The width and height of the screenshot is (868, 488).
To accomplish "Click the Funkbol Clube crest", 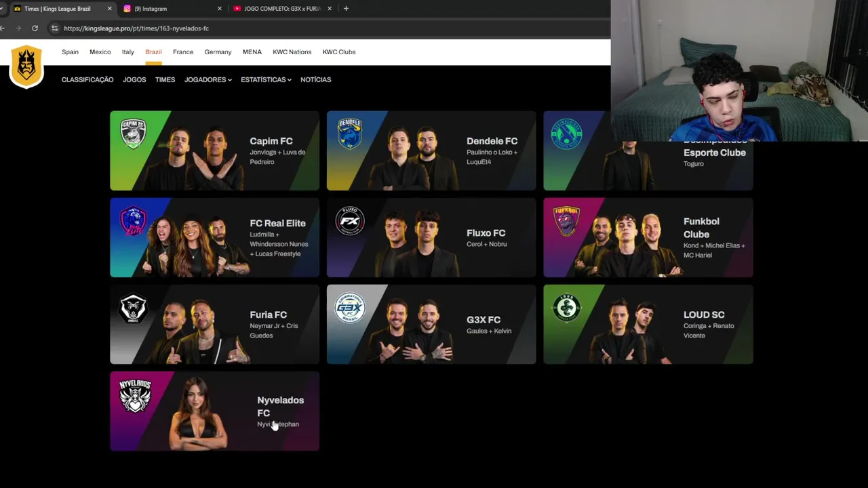I will pos(566,221).
